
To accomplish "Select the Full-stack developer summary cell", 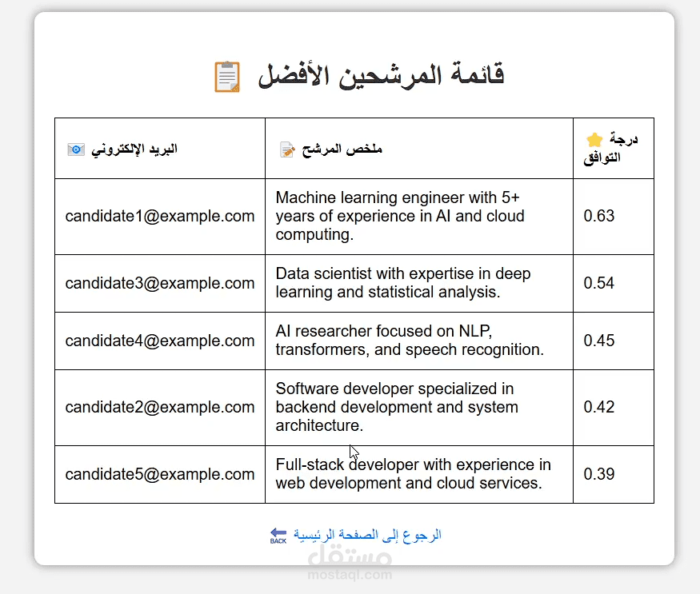I will (413, 474).
